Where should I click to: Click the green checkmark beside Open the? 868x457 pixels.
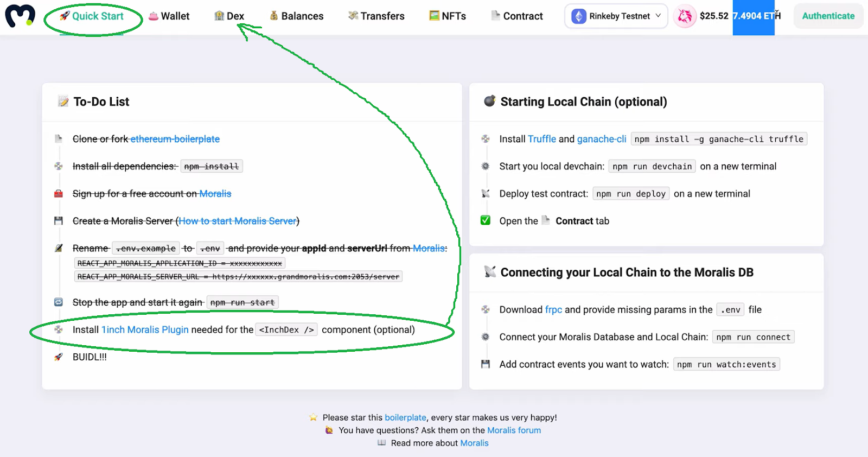(x=486, y=220)
